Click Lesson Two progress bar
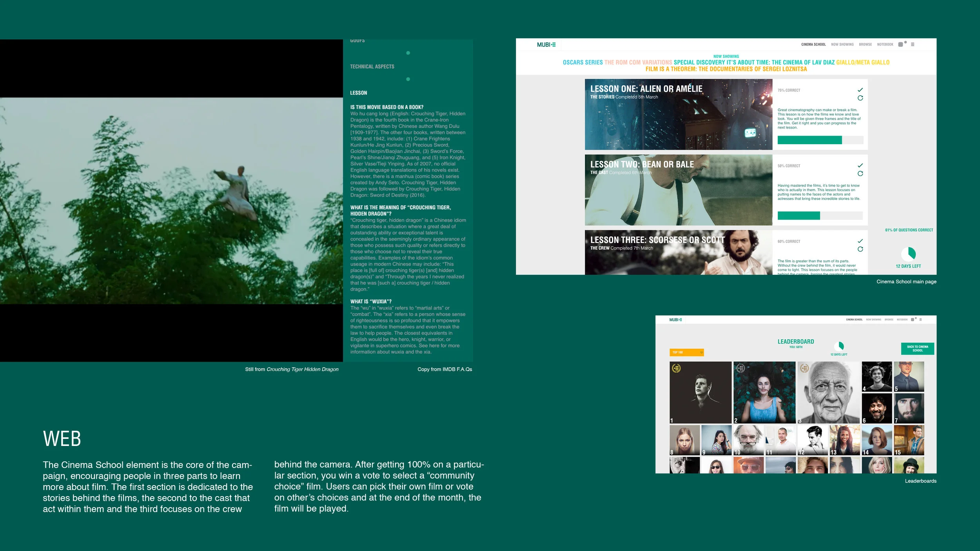This screenshot has height=551, width=980. (x=820, y=216)
